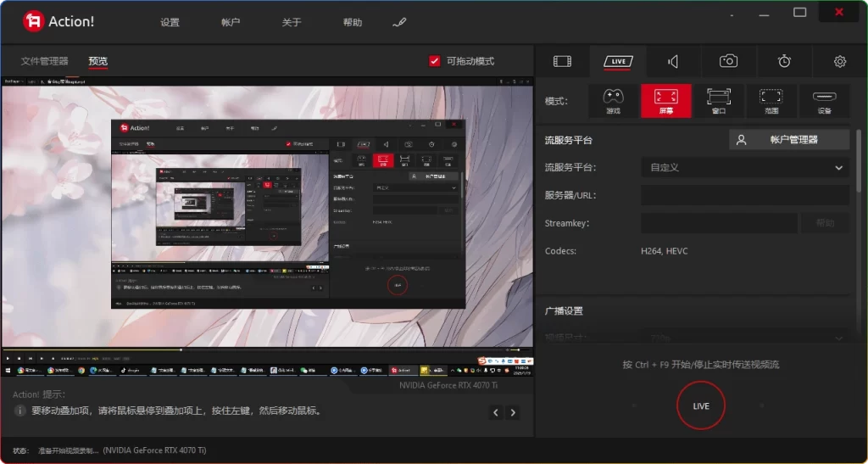Switch to the 预览 tab
Screen dimensions: 868x464
click(98, 61)
